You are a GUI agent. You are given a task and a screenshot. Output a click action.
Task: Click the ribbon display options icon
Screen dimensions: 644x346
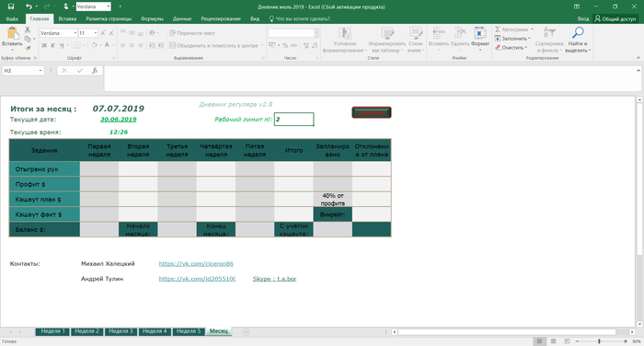pyautogui.click(x=577, y=6)
